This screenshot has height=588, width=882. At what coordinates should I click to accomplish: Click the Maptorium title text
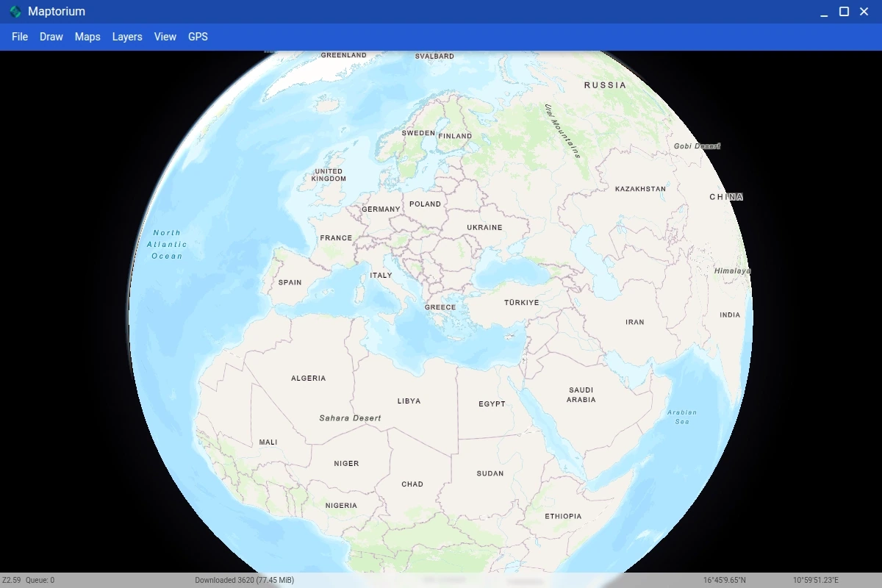click(57, 12)
